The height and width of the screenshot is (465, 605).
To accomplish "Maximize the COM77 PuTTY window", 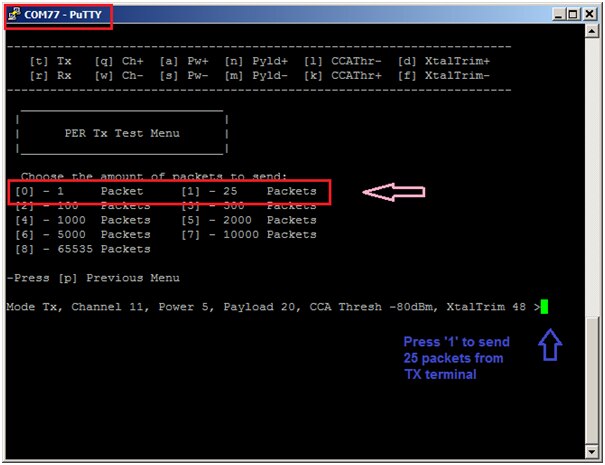I will tap(573, 15).
